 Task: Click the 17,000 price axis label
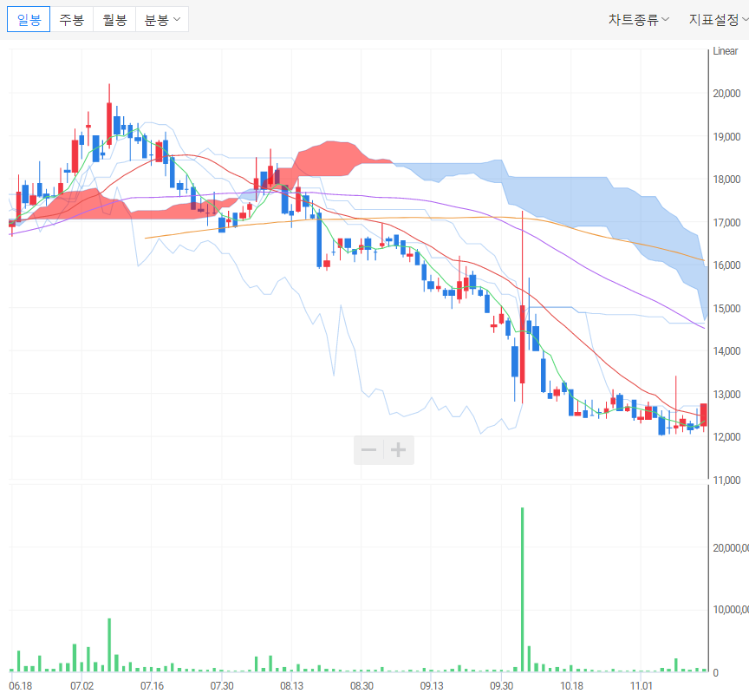point(726,222)
